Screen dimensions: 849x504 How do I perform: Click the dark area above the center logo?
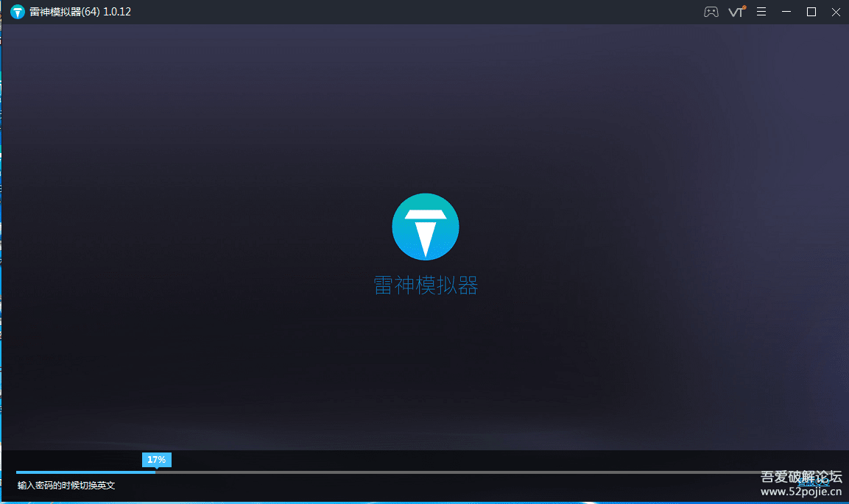[x=425, y=110]
